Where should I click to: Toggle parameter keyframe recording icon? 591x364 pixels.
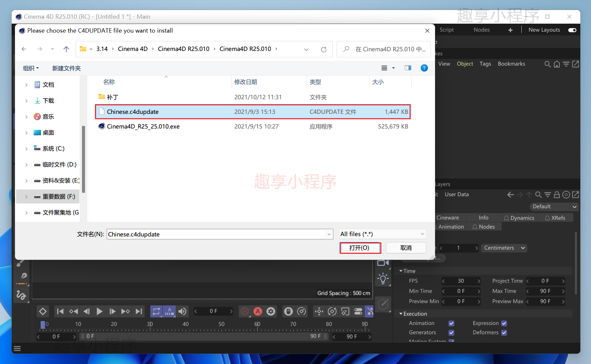358,312
